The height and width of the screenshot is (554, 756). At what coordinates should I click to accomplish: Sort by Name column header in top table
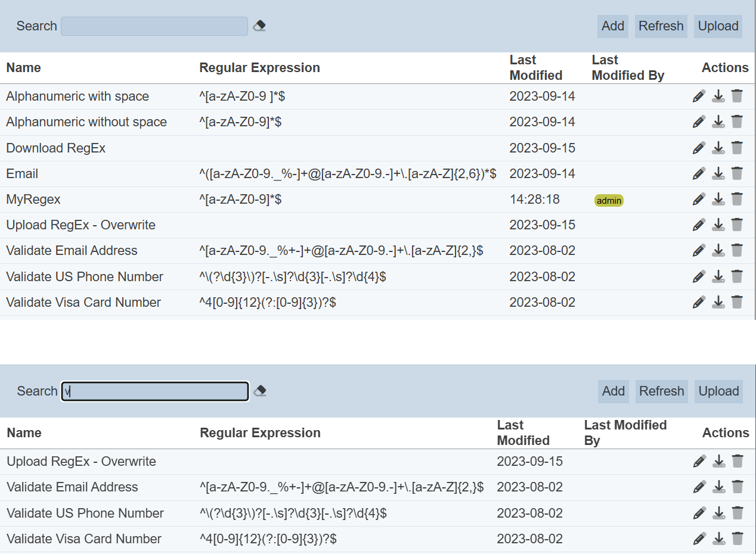pyautogui.click(x=24, y=68)
